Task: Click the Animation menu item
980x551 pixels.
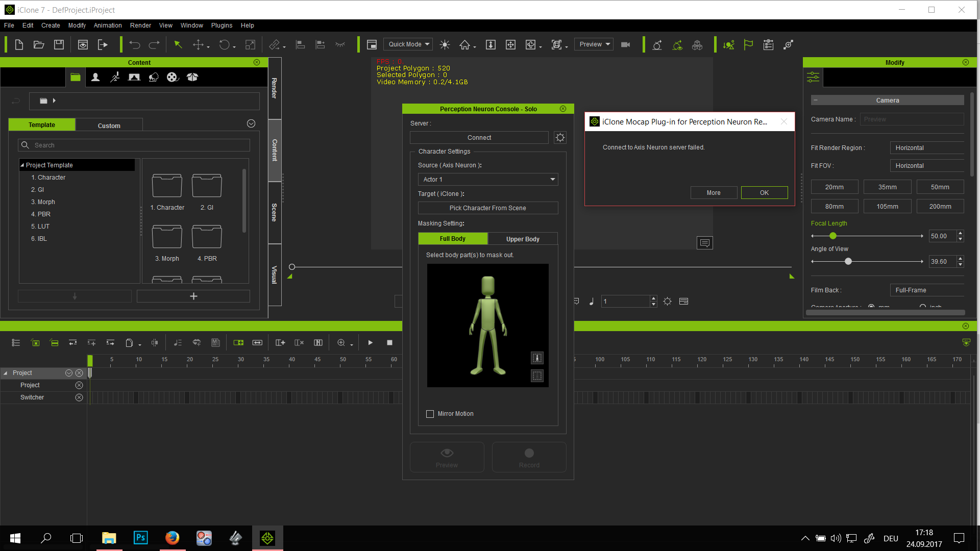Action: (107, 26)
